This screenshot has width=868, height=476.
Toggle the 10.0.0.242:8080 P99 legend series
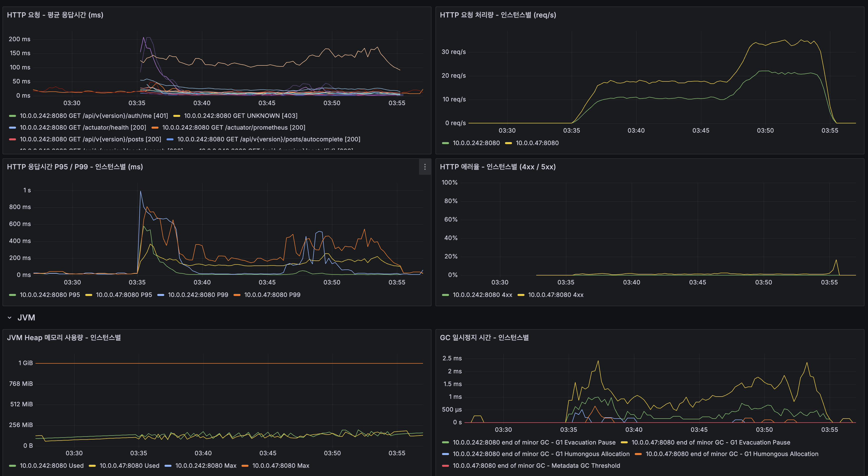point(198,295)
